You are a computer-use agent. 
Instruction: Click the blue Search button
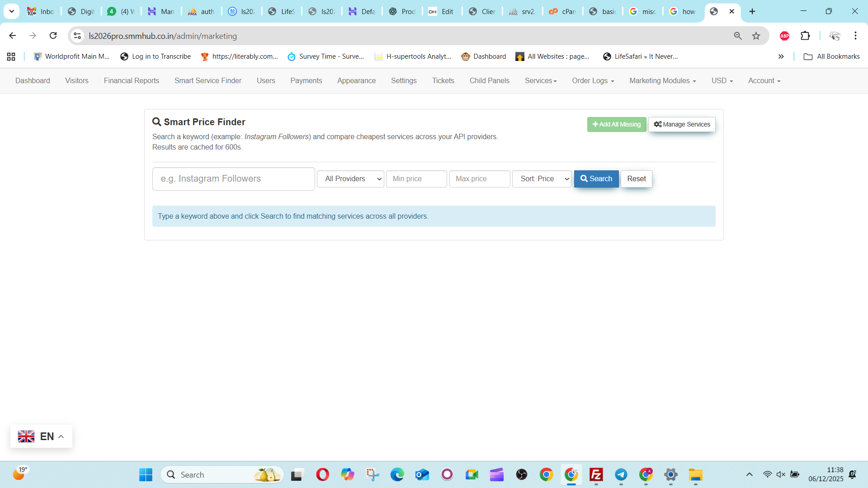click(x=596, y=179)
